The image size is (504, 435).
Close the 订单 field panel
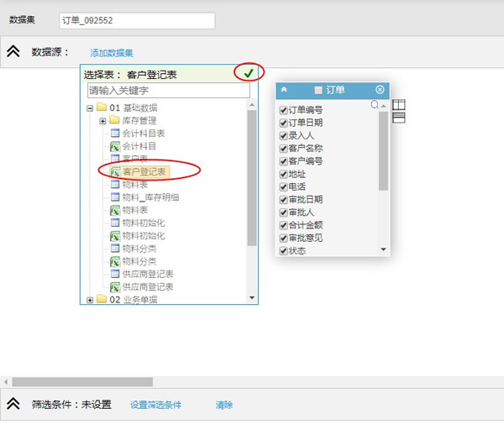click(x=380, y=90)
